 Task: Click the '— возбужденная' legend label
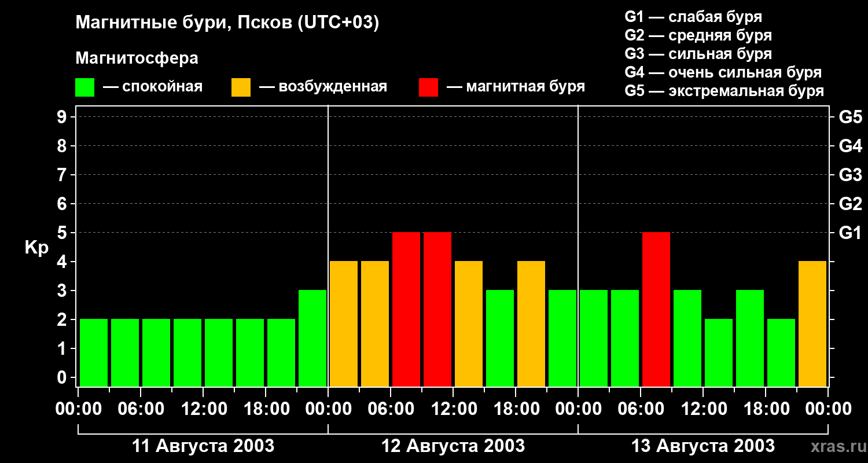point(323,87)
